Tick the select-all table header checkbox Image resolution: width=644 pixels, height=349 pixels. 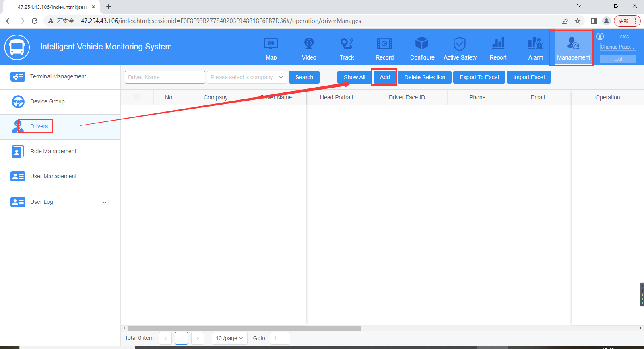click(x=137, y=97)
